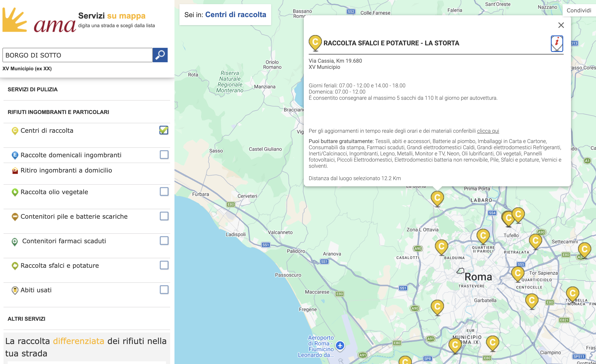The height and width of the screenshot is (364, 596).
Task: Enable the Raccolte domenicali ingombranti checkbox
Action: click(164, 155)
